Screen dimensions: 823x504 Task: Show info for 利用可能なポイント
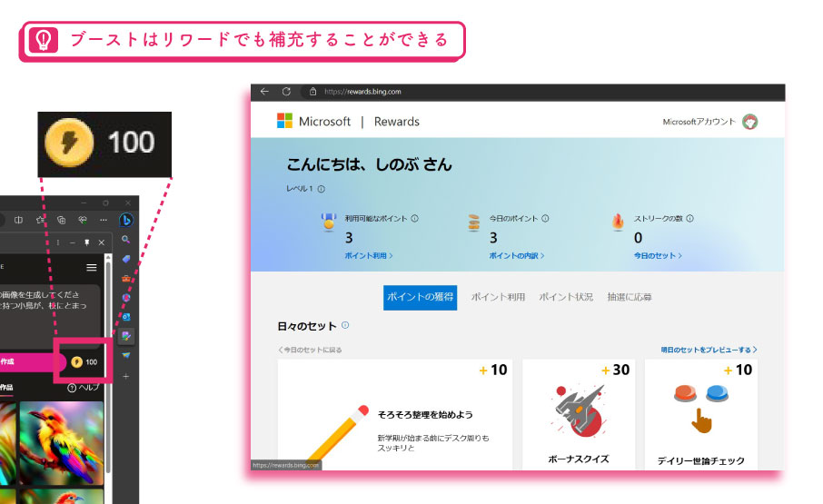pyautogui.click(x=414, y=218)
